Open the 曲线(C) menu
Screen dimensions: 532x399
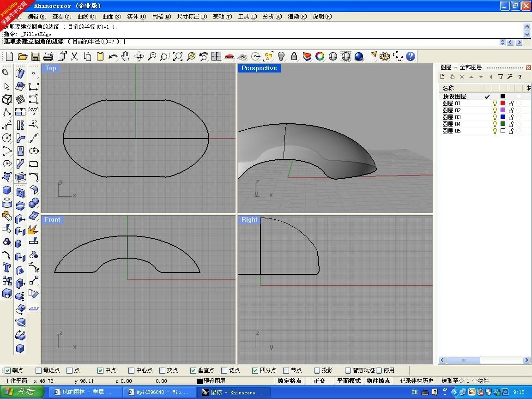point(87,16)
